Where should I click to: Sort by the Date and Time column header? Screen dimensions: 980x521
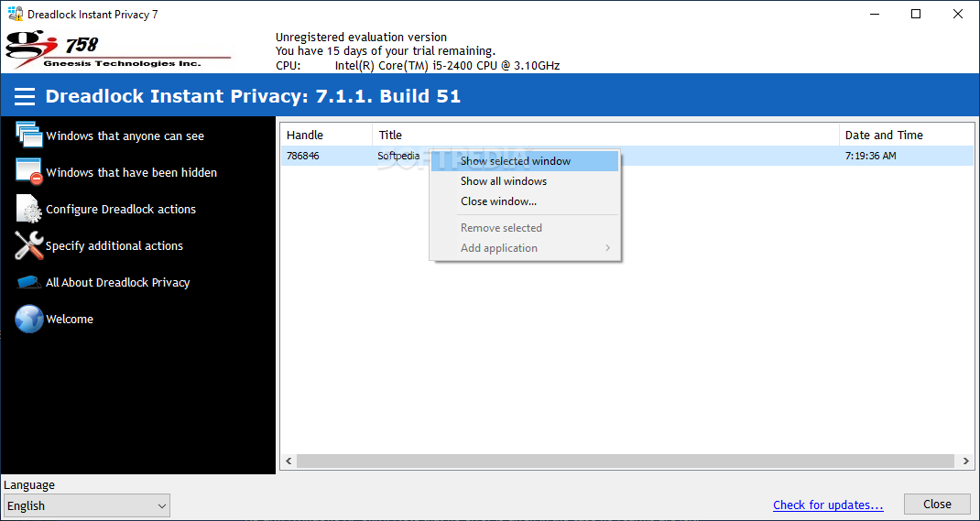point(906,135)
